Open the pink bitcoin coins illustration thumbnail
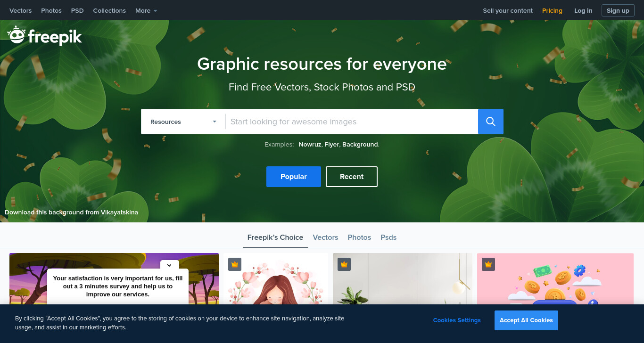644x343 pixels. 555,279
